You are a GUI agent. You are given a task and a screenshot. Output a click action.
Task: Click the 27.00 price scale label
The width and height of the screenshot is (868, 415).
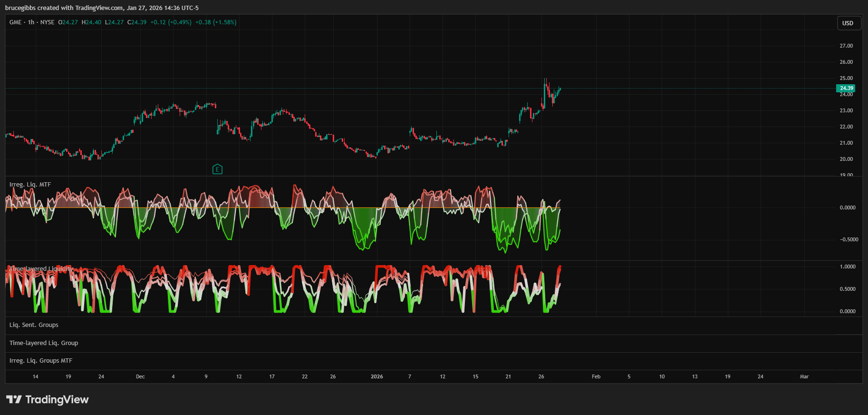tap(846, 46)
